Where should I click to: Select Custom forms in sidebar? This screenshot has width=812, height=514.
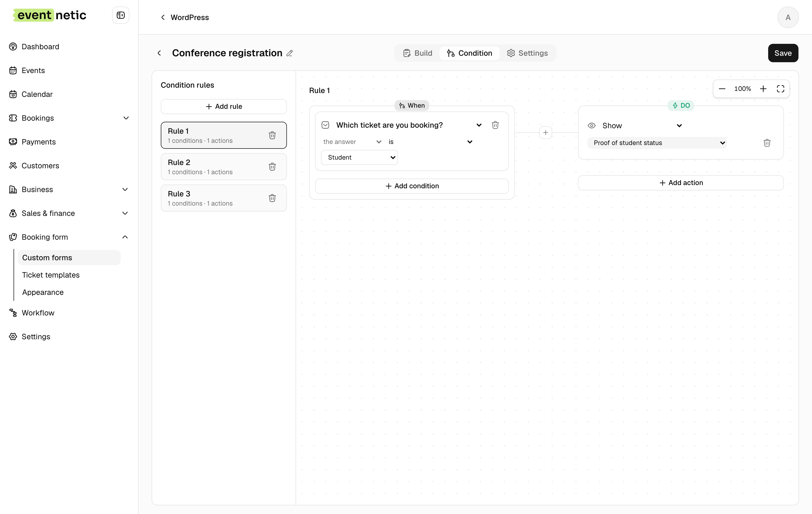(x=69, y=258)
